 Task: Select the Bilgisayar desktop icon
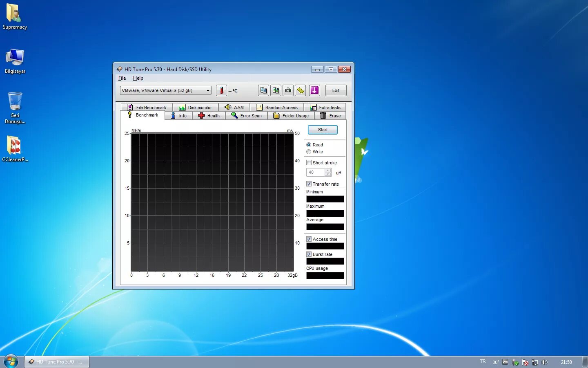[15, 61]
